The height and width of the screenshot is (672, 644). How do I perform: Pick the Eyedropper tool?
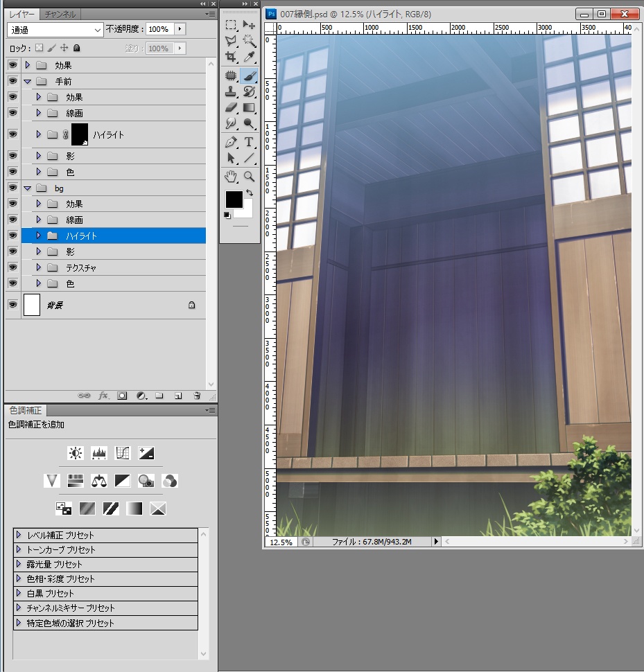click(x=250, y=58)
